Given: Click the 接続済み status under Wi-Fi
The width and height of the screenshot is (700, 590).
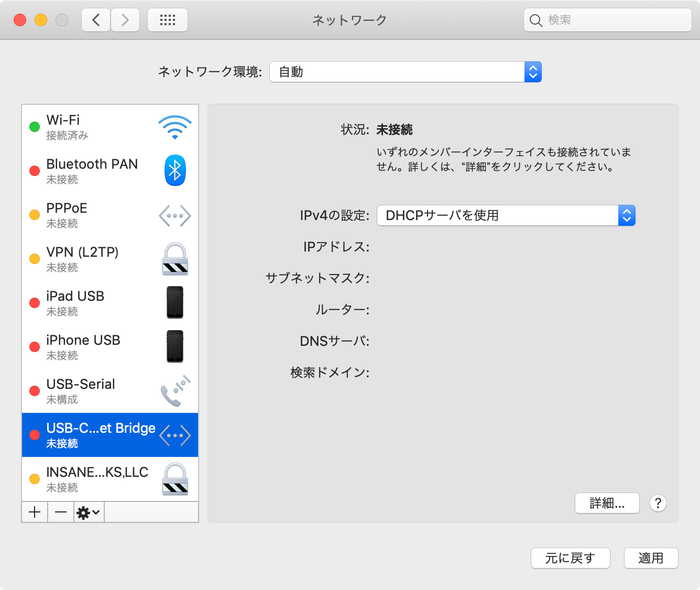Looking at the screenshot, I should pos(67,136).
